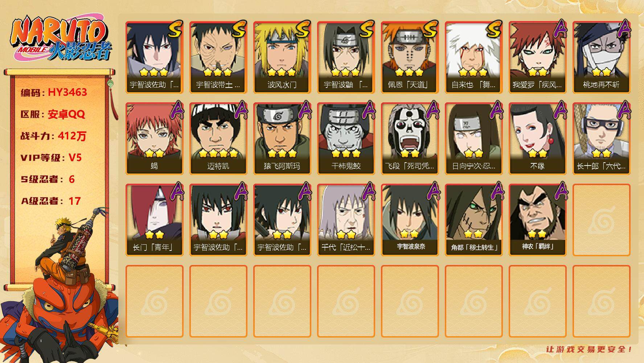This screenshot has height=363, width=644.
Task: Select the 神农「羁绊」 ninja card
Action: pyautogui.click(x=537, y=220)
